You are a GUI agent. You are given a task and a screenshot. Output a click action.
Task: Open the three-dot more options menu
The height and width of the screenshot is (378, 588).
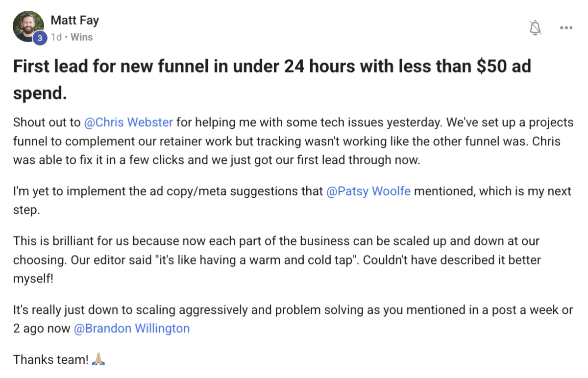pyautogui.click(x=566, y=28)
